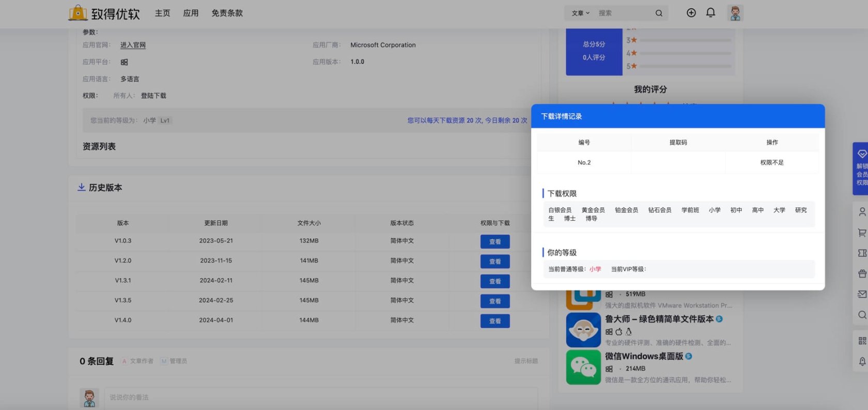
Task: Click the coupon ticket sidebar icon
Action: [862, 253]
